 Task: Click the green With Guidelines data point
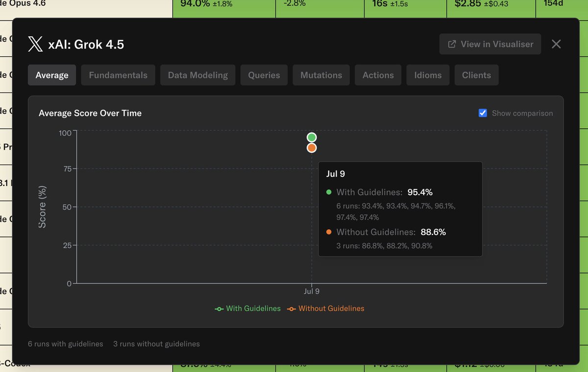point(312,138)
